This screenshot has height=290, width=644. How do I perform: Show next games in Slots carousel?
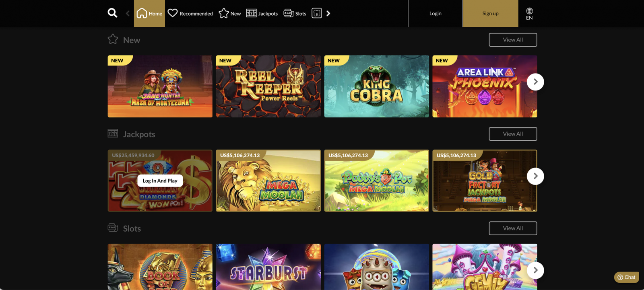click(x=535, y=270)
